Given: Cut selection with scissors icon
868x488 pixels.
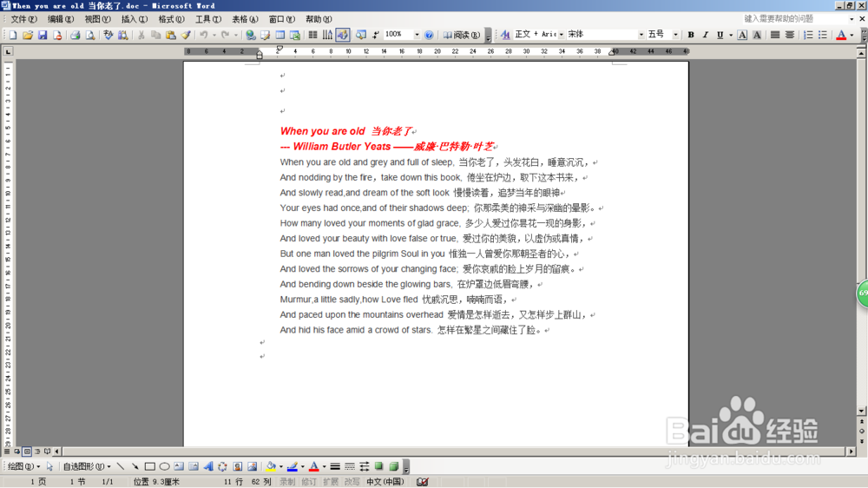Looking at the screenshot, I should point(141,35).
